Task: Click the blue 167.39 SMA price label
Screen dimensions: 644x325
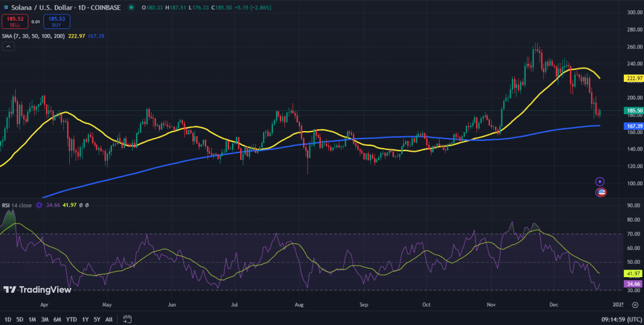Action: tap(631, 126)
